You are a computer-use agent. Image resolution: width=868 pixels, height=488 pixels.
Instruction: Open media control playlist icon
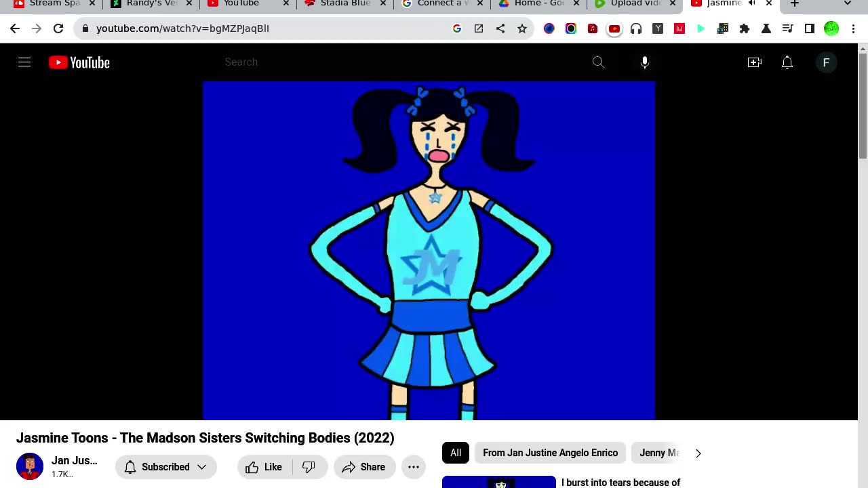pyautogui.click(x=788, y=28)
